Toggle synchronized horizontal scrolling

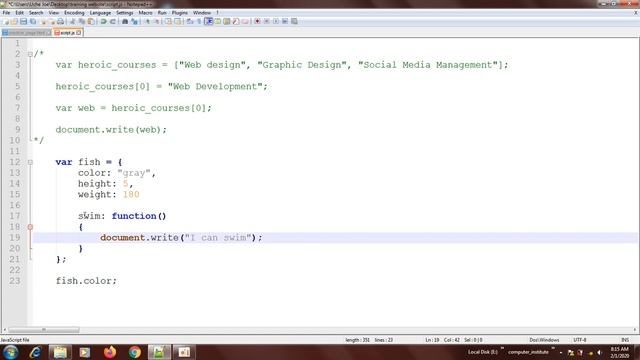pos(178,21)
